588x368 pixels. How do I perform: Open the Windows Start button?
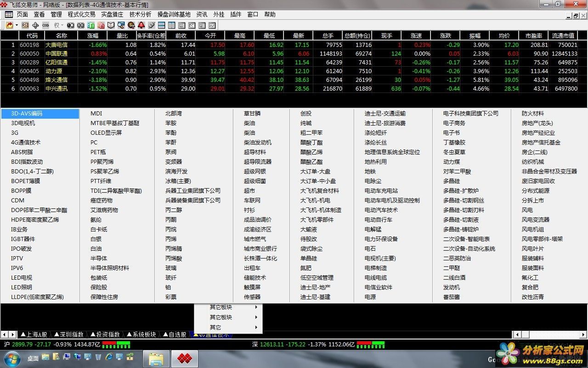[x=11, y=358]
